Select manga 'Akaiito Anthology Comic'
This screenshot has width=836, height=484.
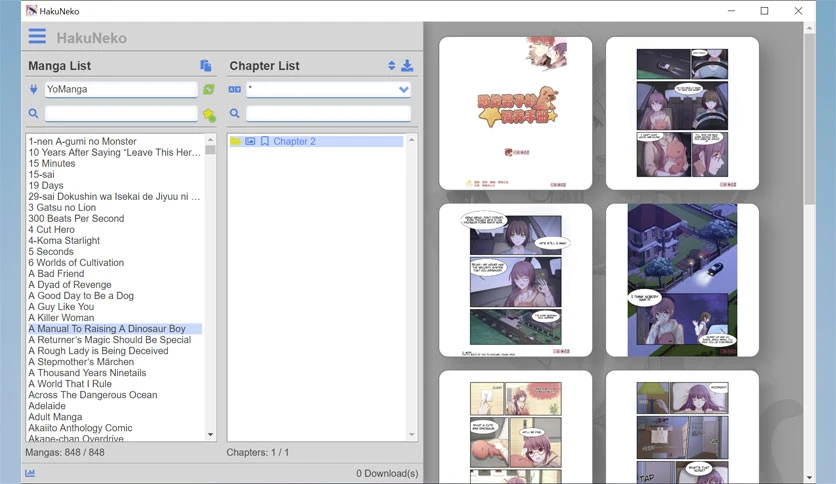[80, 428]
